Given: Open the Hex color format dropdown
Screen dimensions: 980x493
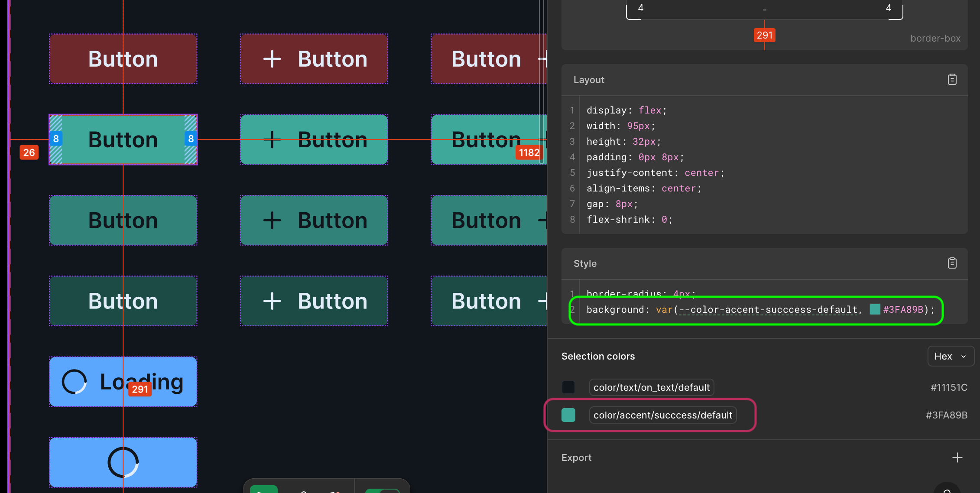Looking at the screenshot, I should coord(951,356).
